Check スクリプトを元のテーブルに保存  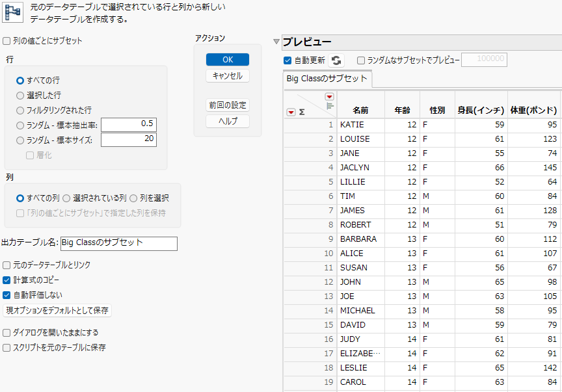pyautogui.click(x=7, y=348)
